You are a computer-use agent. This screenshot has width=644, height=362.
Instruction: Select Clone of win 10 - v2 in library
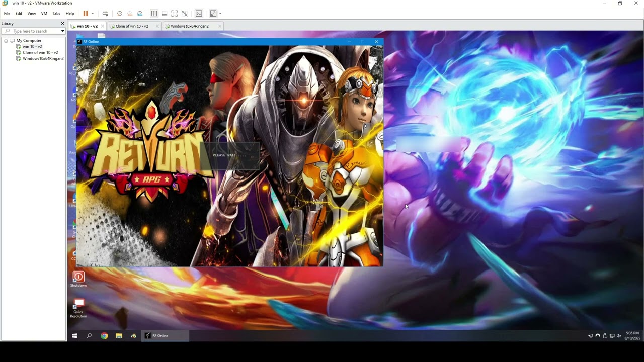40,53
